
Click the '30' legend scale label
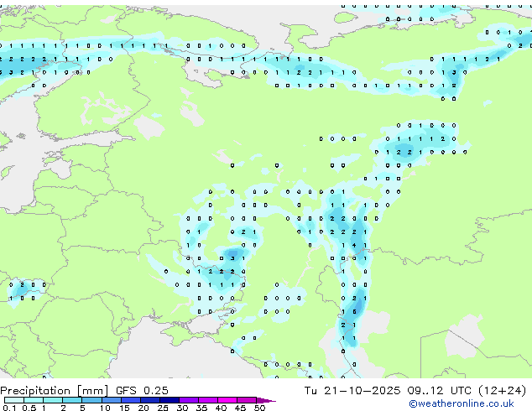pyautogui.click(x=183, y=408)
